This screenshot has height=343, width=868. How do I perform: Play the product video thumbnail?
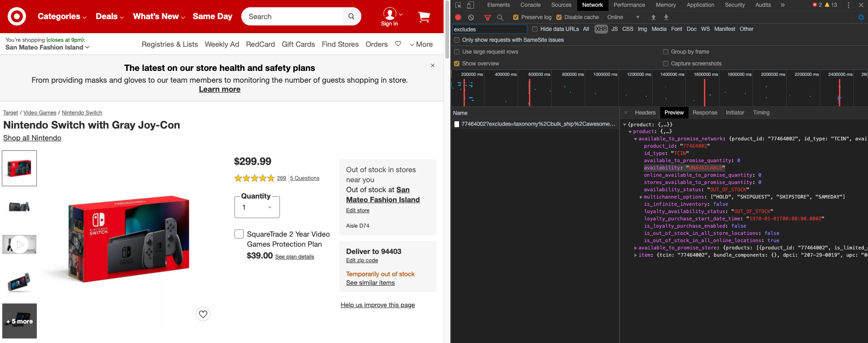point(19,244)
